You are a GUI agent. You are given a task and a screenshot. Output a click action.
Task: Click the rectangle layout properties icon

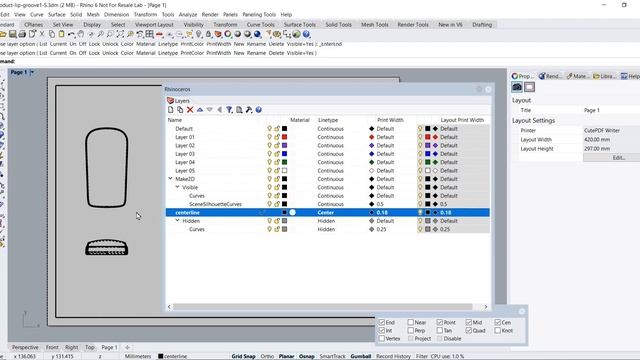click(x=529, y=87)
